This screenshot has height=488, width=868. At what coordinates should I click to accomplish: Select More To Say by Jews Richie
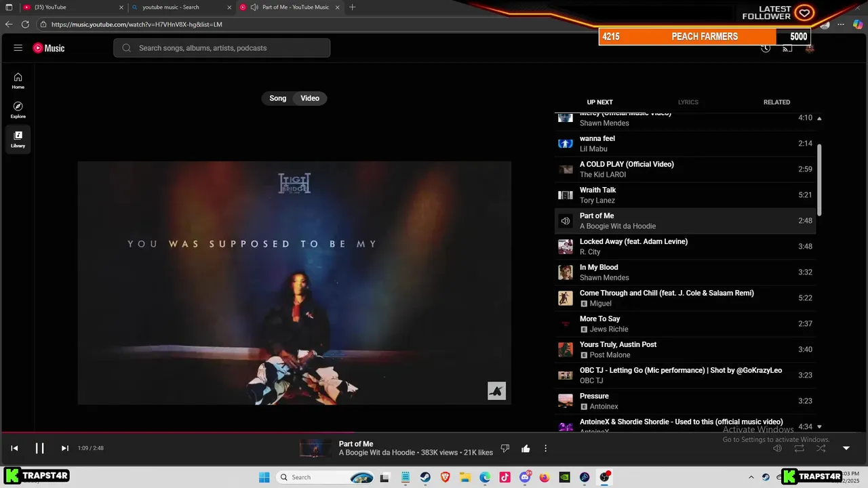685,324
